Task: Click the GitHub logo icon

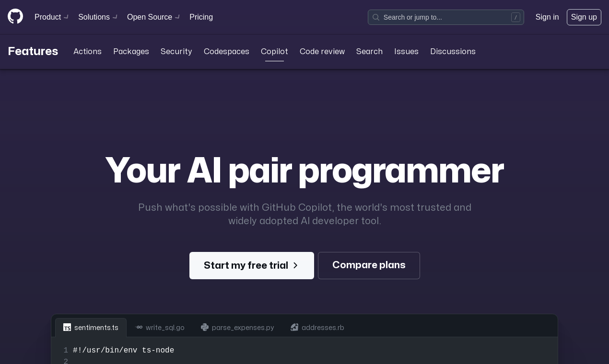Action: point(15,16)
